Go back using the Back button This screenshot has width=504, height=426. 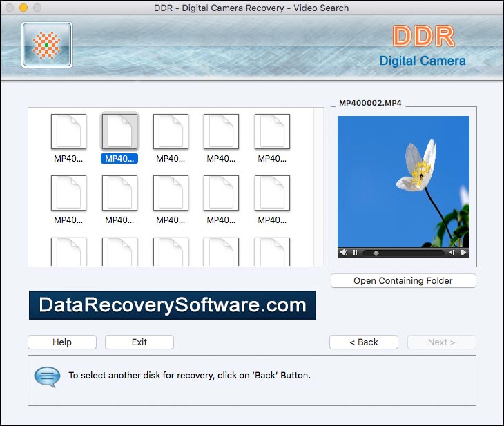(x=364, y=342)
